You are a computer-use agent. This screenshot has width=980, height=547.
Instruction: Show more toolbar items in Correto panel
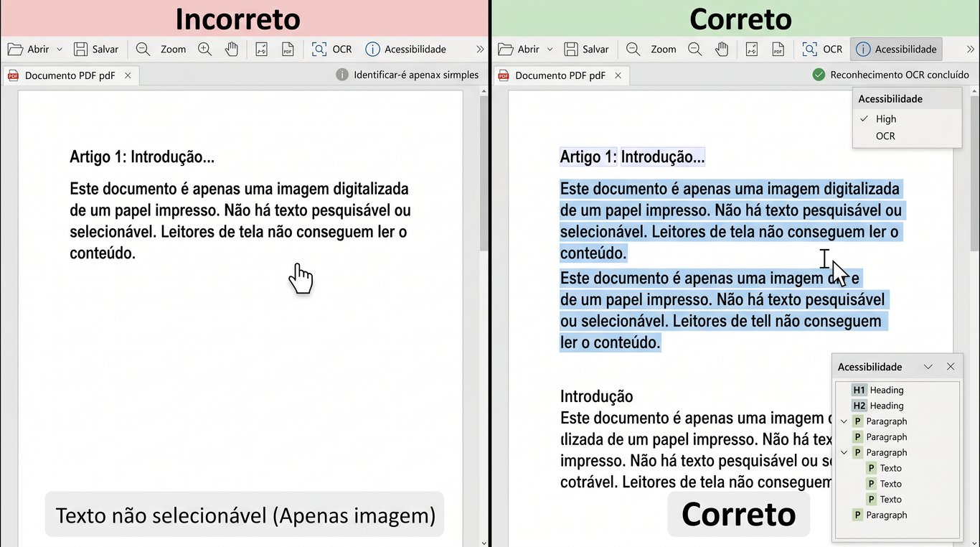(x=970, y=50)
